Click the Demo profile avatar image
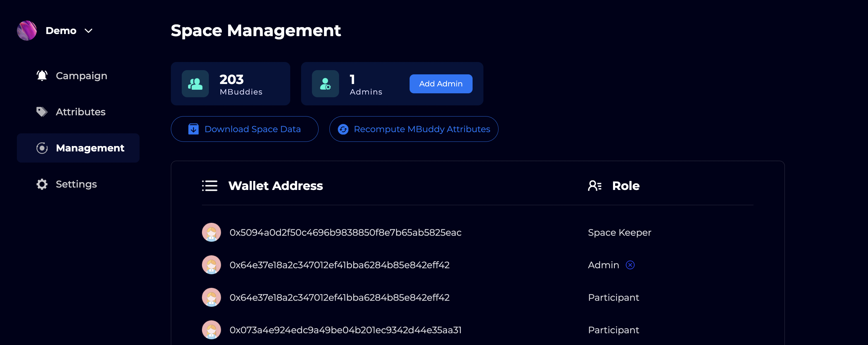Viewport: 868px width, 345px height. [x=27, y=30]
